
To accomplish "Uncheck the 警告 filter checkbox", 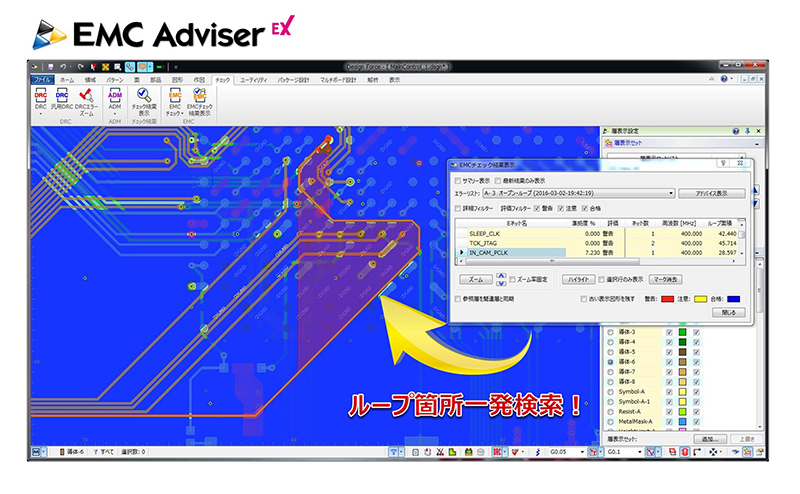I will pyautogui.click(x=537, y=208).
